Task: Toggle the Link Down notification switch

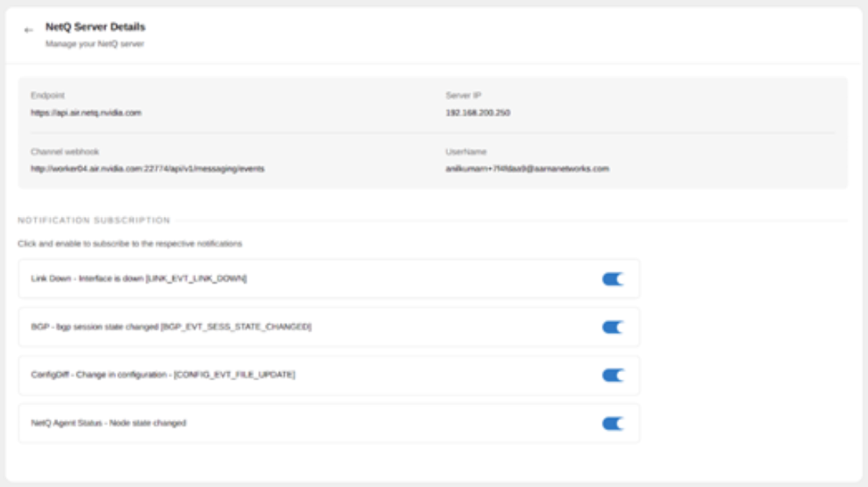Action: click(x=612, y=279)
